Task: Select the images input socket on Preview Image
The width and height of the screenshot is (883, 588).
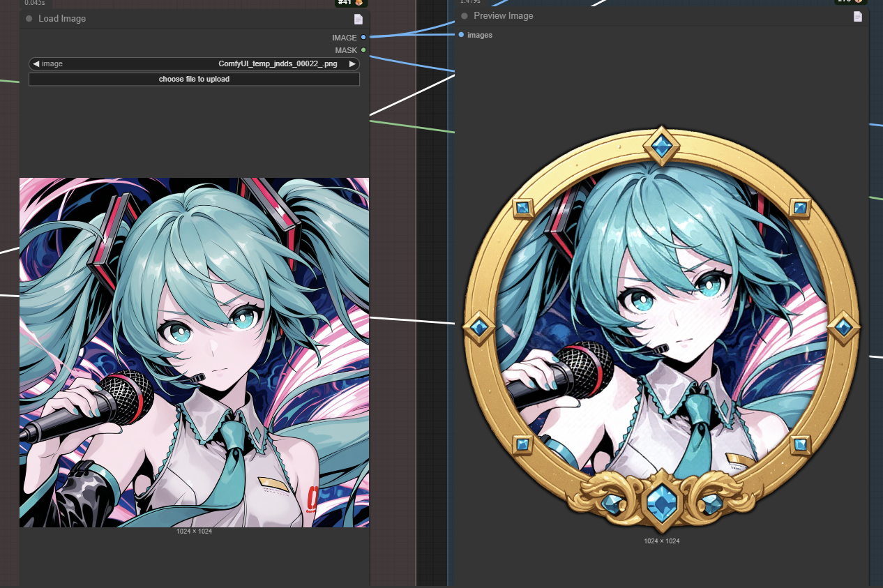Action: (x=461, y=35)
